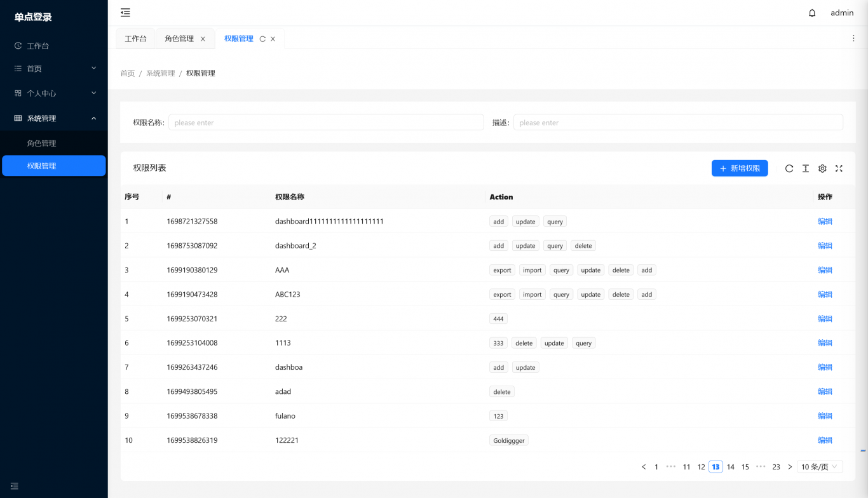868x498 pixels.
Task: Select current page 13 in pagination
Action: coord(715,467)
